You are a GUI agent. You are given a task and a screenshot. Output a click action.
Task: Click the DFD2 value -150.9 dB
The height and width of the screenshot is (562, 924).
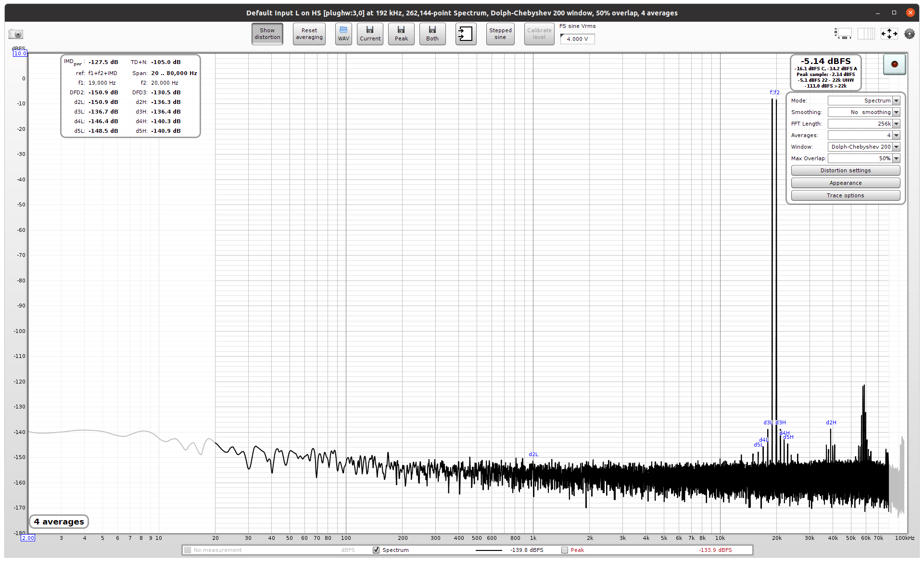point(103,92)
